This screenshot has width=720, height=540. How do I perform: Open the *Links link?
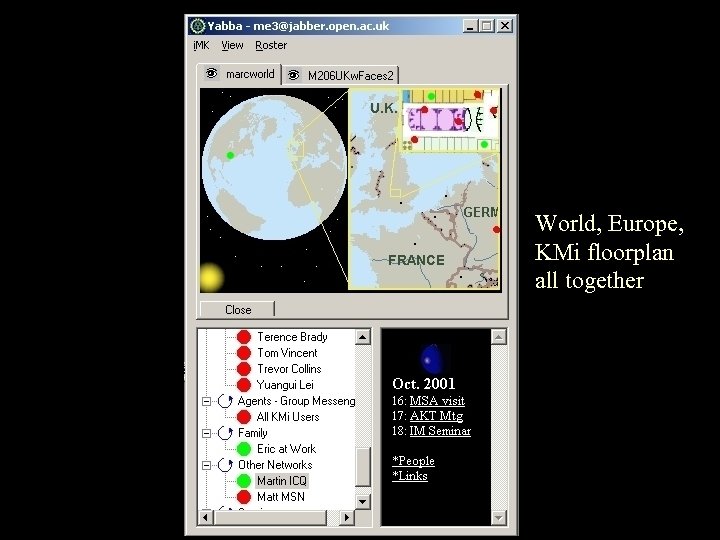pyautogui.click(x=410, y=476)
